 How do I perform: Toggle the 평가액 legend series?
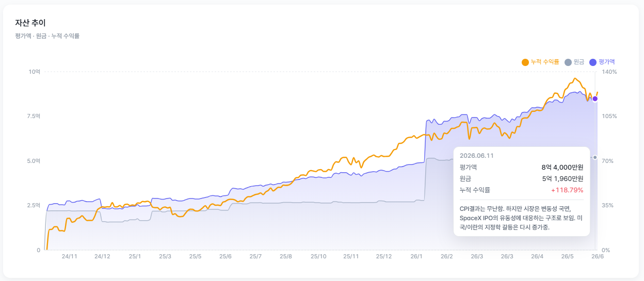[602, 62]
